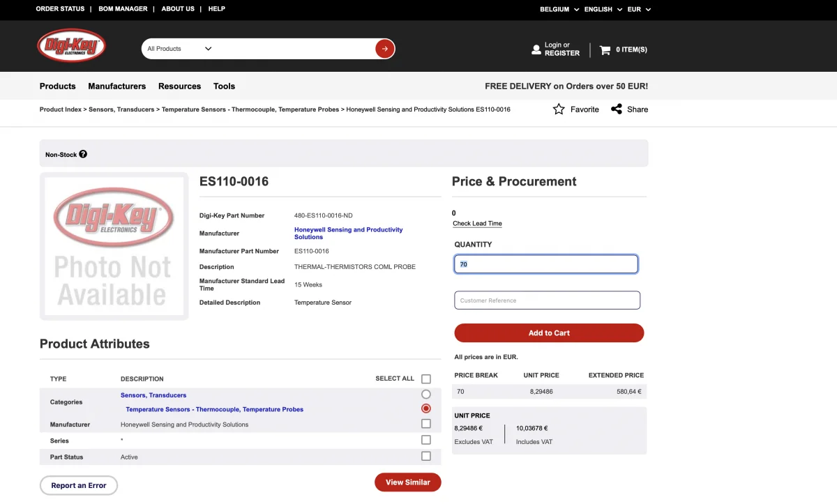Click the Customer Reference input field
The height and width of the screenshot is (504, 837).
[x=547, y=300]
